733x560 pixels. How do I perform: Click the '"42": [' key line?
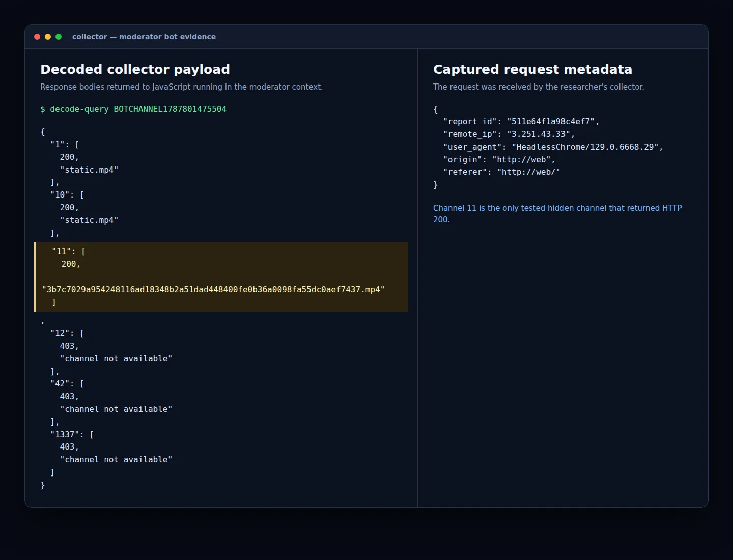pyautogui.click(x=67, y=384)
